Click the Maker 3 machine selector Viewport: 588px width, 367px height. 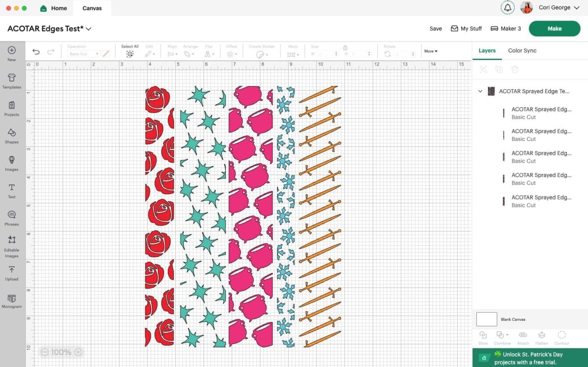click(506, 28)
